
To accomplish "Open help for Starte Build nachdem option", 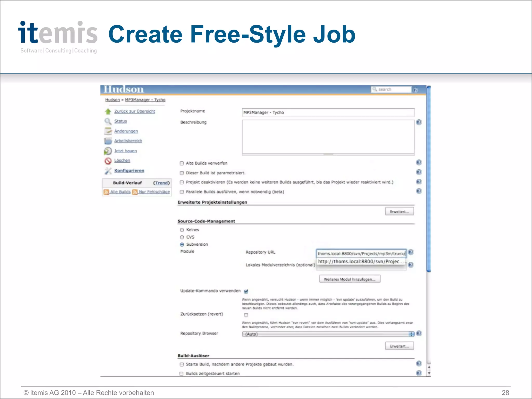I will click(419, 363).
